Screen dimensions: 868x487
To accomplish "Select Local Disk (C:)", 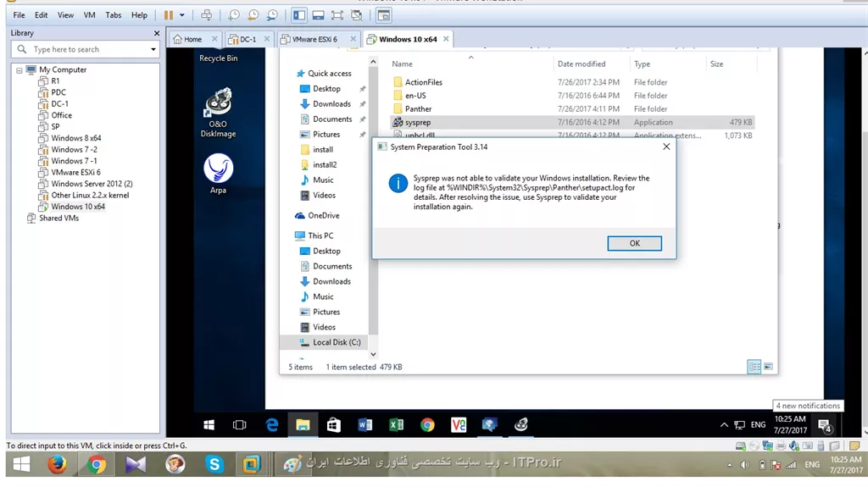I will (x=336, y=342).
